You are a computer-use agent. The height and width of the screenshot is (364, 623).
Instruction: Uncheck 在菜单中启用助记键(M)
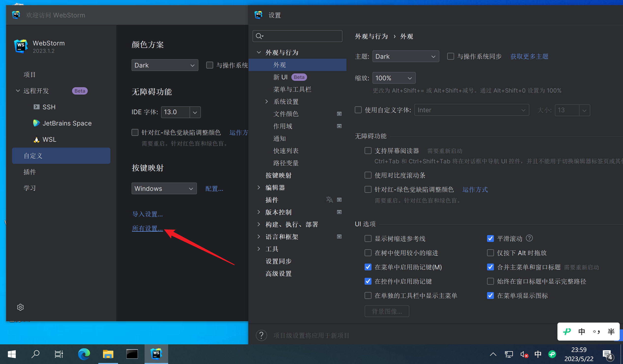pyautogui.click(x=368, y=267)
